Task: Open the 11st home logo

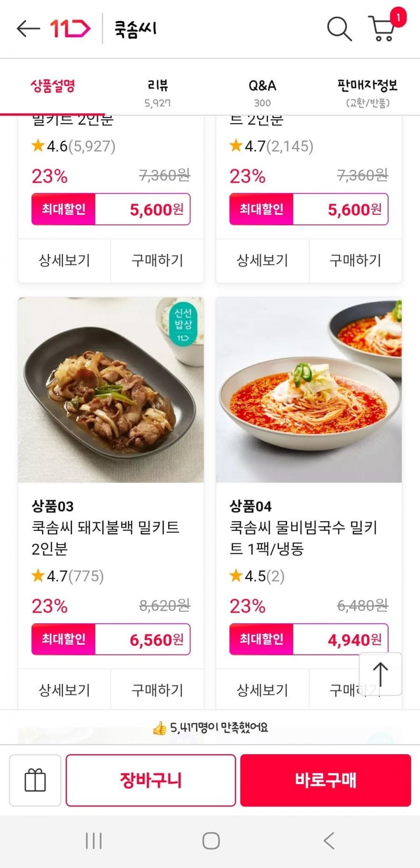Action: [70, 29]
